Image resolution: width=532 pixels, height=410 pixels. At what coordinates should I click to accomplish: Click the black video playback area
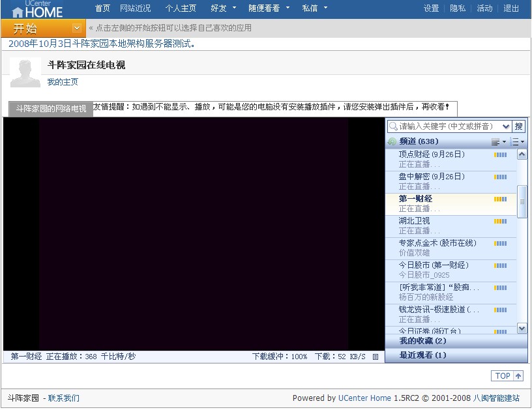tap(194, 233)
